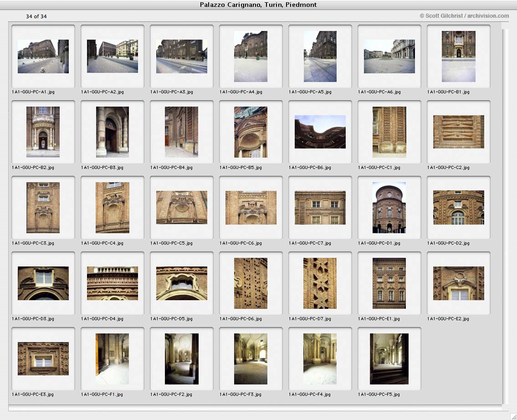Pick the facade thumbnail for 1A1-GGU-PC-B1.jpg
517x420 pixels.
pos(459,56)
